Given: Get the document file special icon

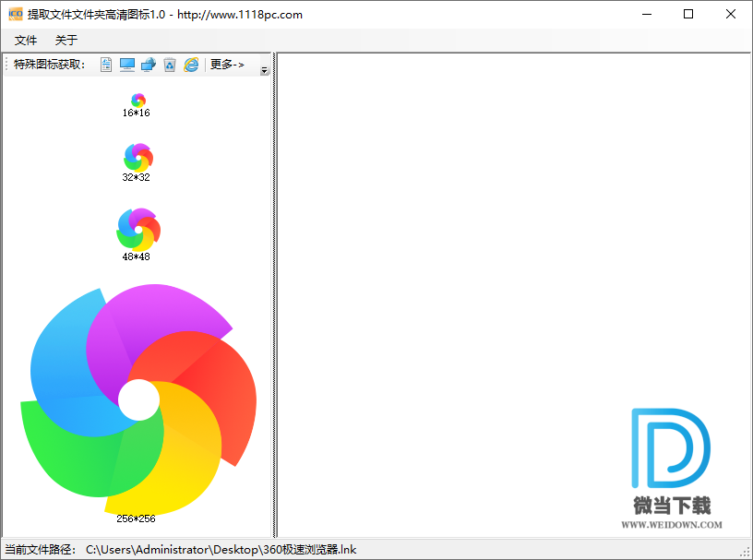Looking at the screenshot, I should click(x=106, y=65).
